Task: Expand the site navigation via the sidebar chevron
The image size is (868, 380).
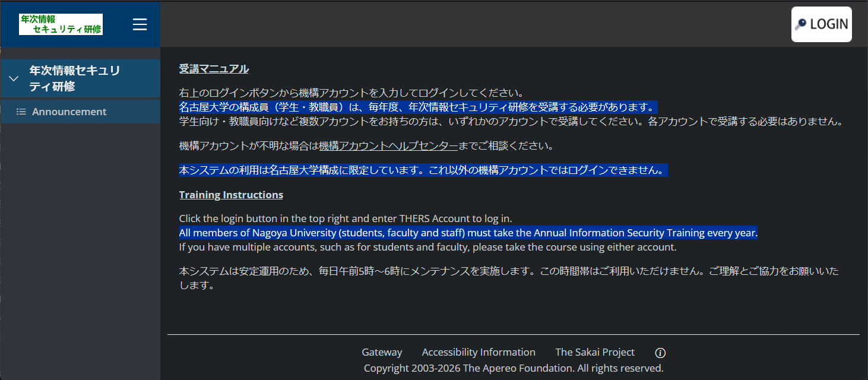Action: click(x=13, y=78)
